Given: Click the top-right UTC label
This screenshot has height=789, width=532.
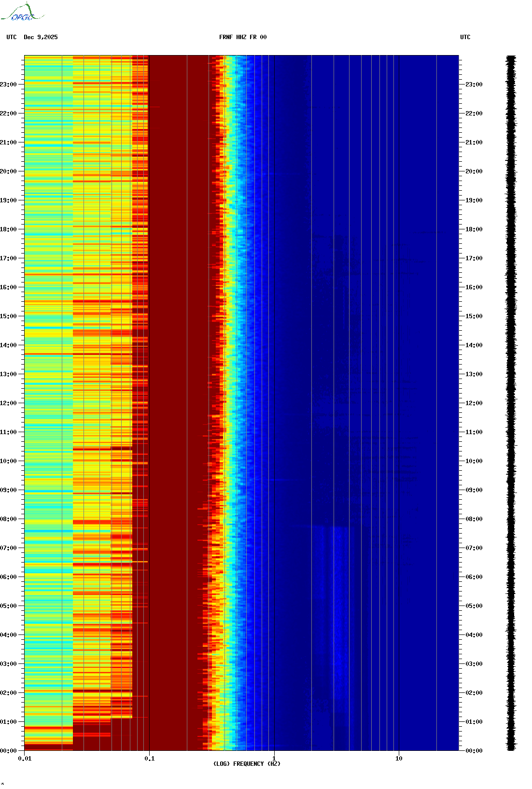Looking at the screenshot, I should point(465,37).
